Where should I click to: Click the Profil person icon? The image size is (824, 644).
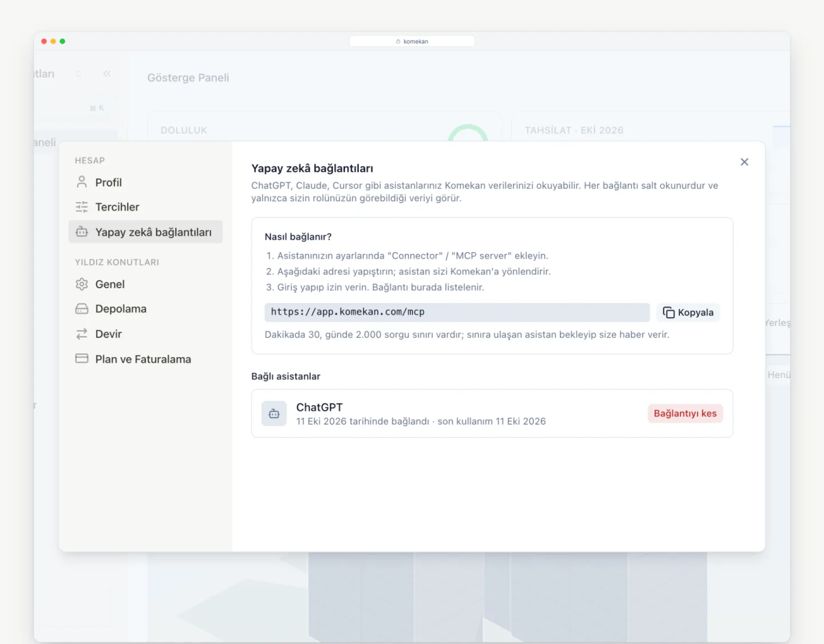coord(82,182)
